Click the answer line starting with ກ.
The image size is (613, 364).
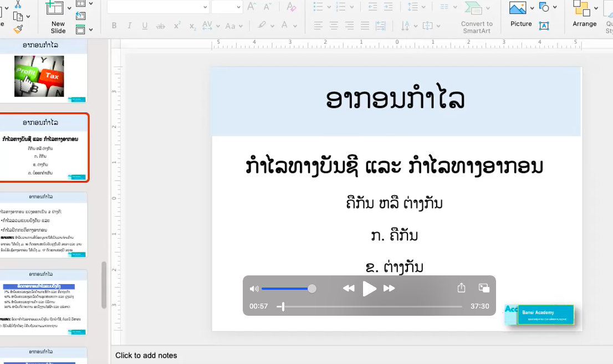394,236
